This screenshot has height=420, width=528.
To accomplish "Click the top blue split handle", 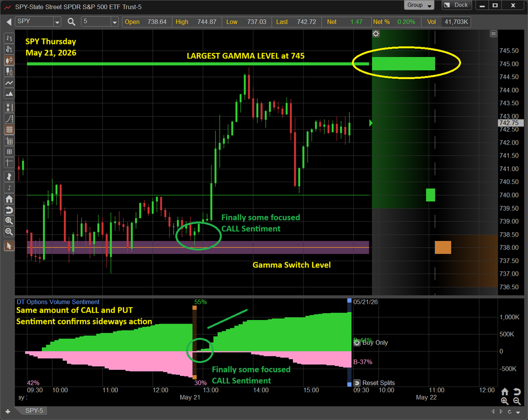I will click(349, 301).
